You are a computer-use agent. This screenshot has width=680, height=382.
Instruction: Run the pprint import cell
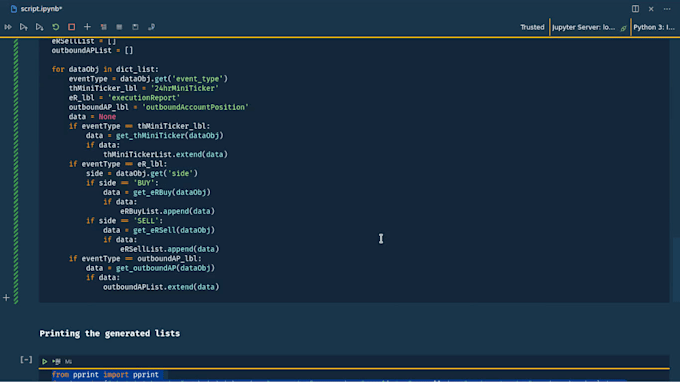pos(45,361)
